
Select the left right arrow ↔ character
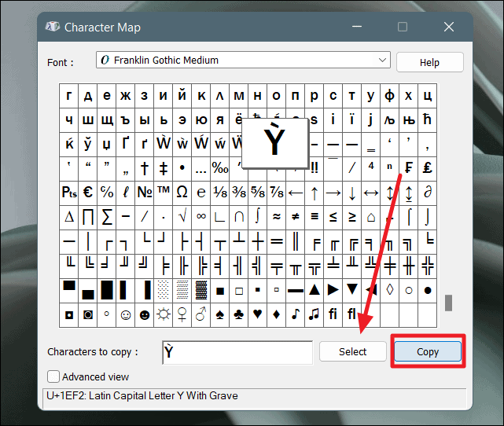[371, 193]
